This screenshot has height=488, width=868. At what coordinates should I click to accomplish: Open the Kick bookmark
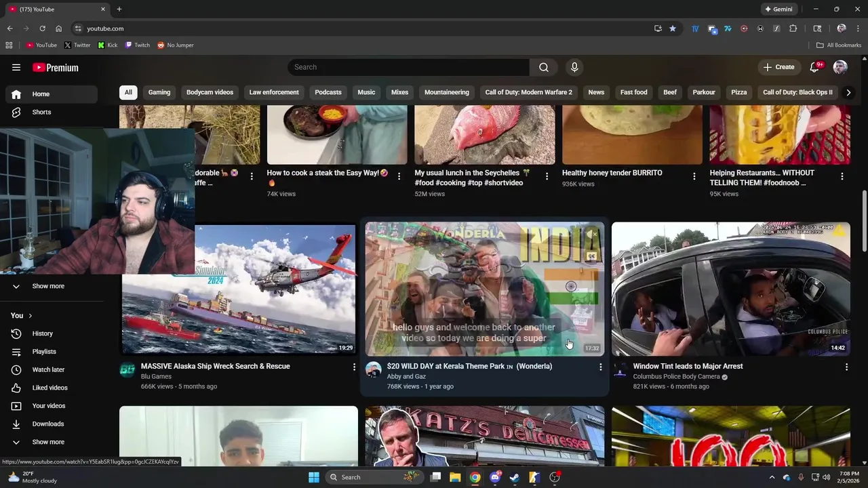[x=108, y=45]
